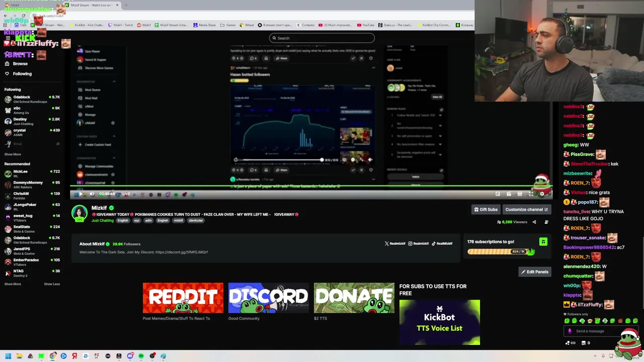This screenshot has width=644, height=362.
Task: Click Mizkif's channel avatar
Action: [79, 213]
